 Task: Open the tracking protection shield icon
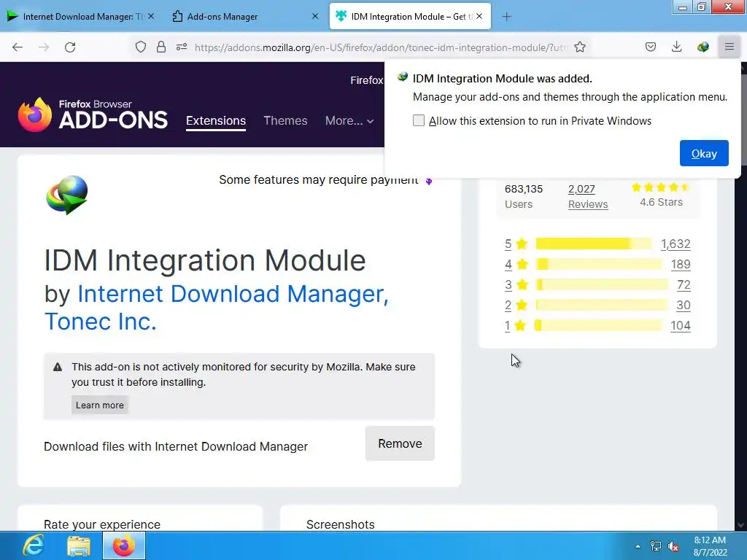coord(141,47)
